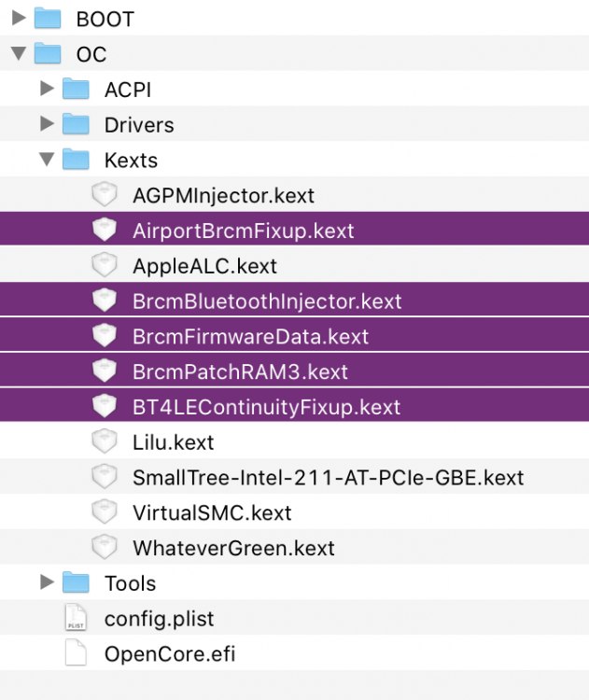This screenshot has width=589, height=700.
Task: Collapse the OC folder disclosure triangle
Action: [19, 53]
